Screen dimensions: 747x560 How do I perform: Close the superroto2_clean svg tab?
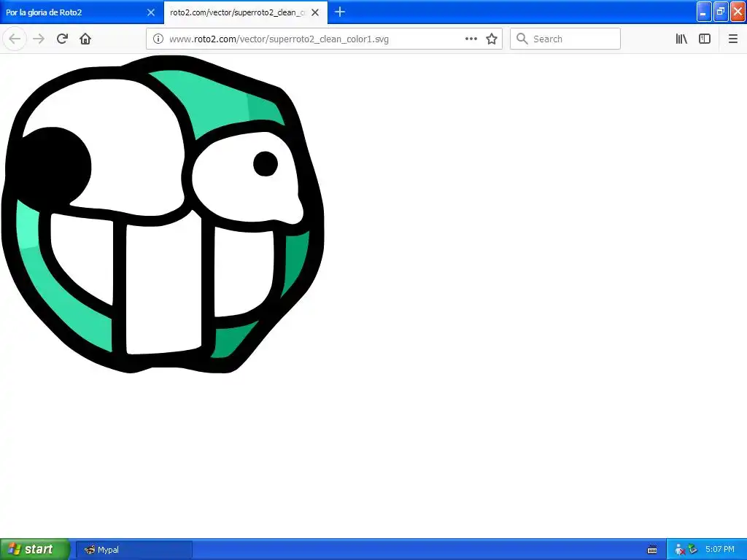[x=315, y=12]
